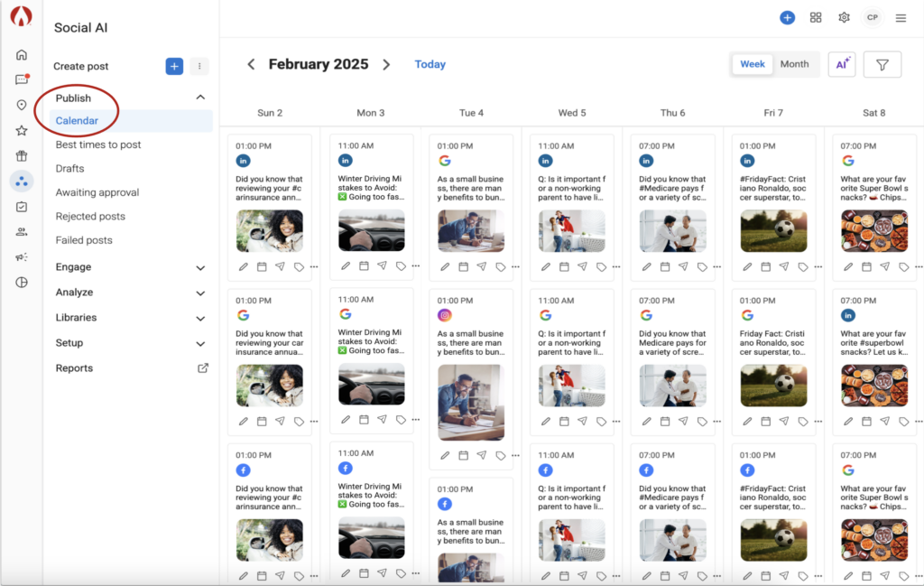Expand the Analyze section
The width and height of the screenshot is (924, 586).
tap(200, 293)
